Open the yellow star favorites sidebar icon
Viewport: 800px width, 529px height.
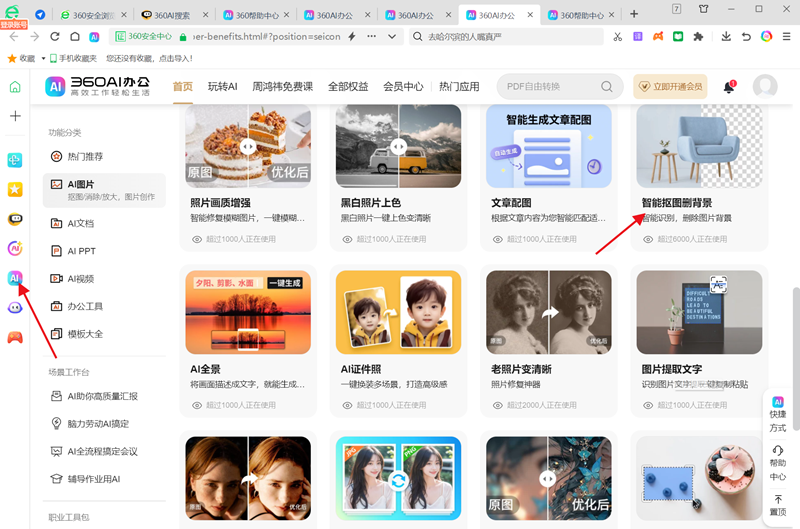15,189
